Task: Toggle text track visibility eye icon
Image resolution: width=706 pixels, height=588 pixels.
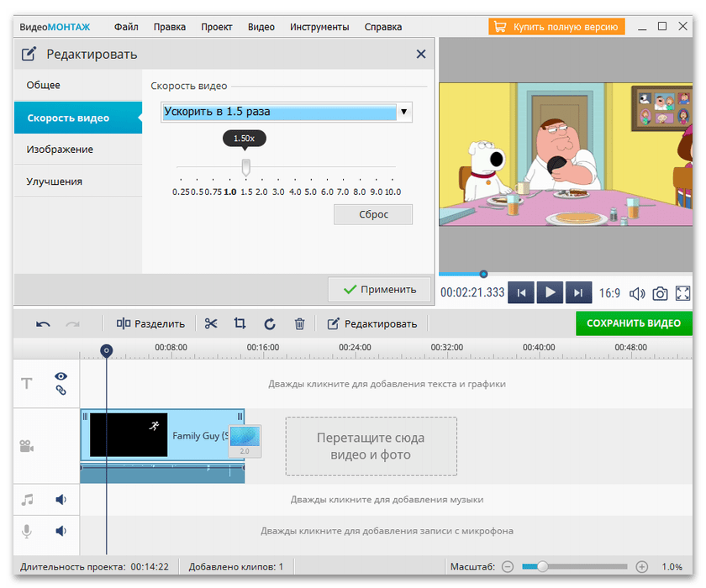Action: (x=61, y=376)
